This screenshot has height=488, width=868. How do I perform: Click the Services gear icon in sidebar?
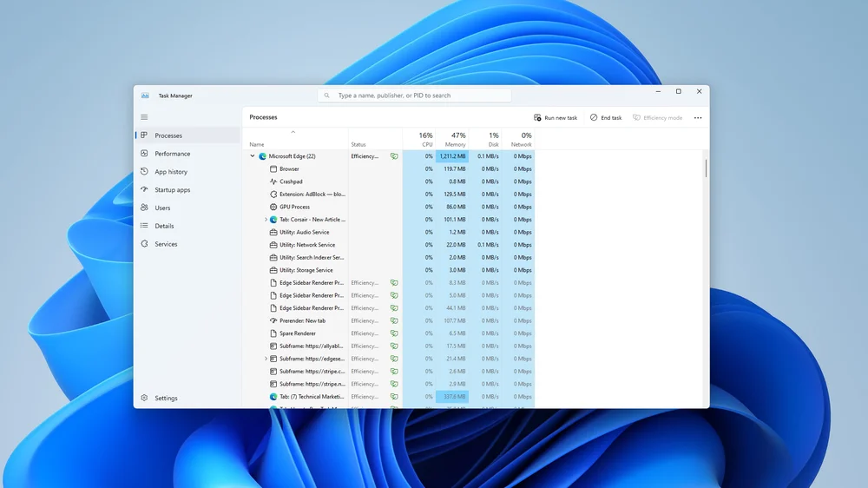(144, 244)
